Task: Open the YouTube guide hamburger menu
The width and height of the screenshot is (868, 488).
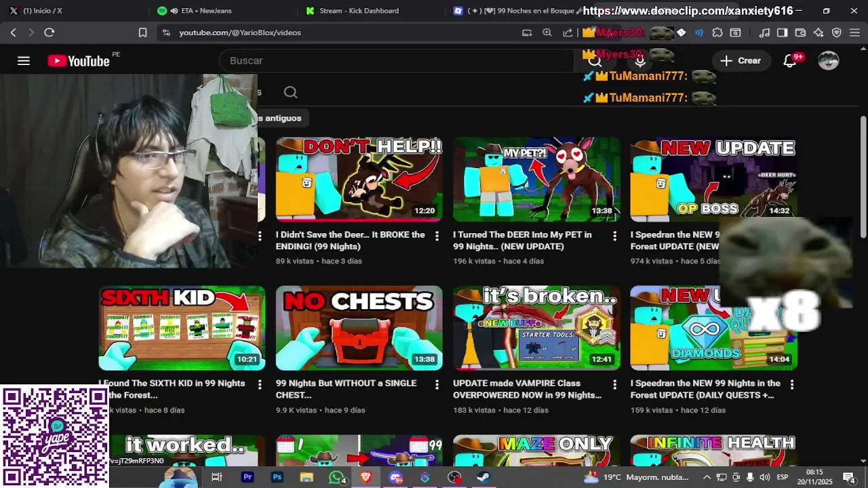Action: click(24, 61)
